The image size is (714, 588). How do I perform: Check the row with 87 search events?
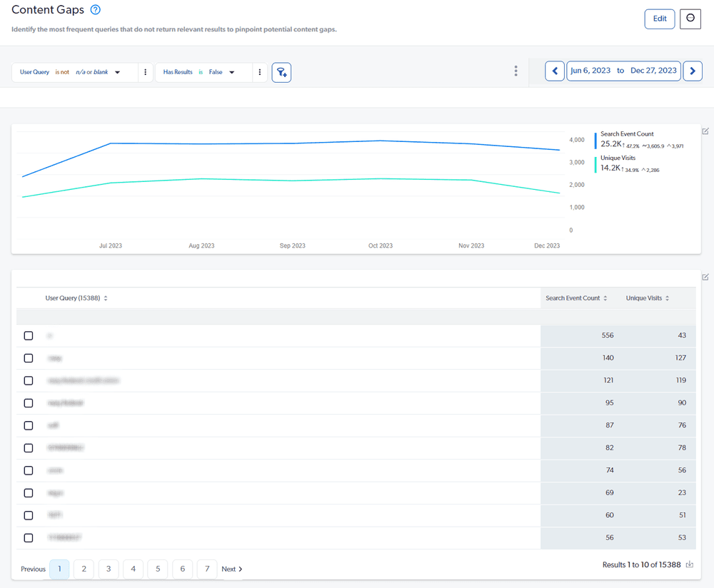29,425
